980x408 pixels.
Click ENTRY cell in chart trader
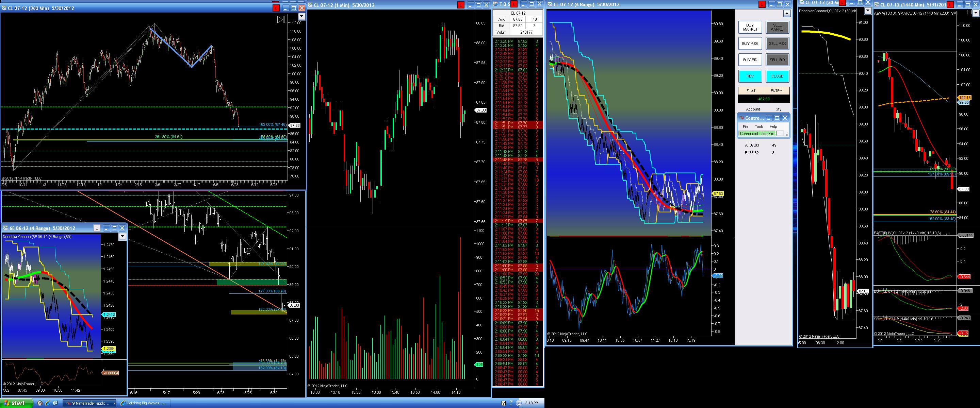[x=777, y=91]
